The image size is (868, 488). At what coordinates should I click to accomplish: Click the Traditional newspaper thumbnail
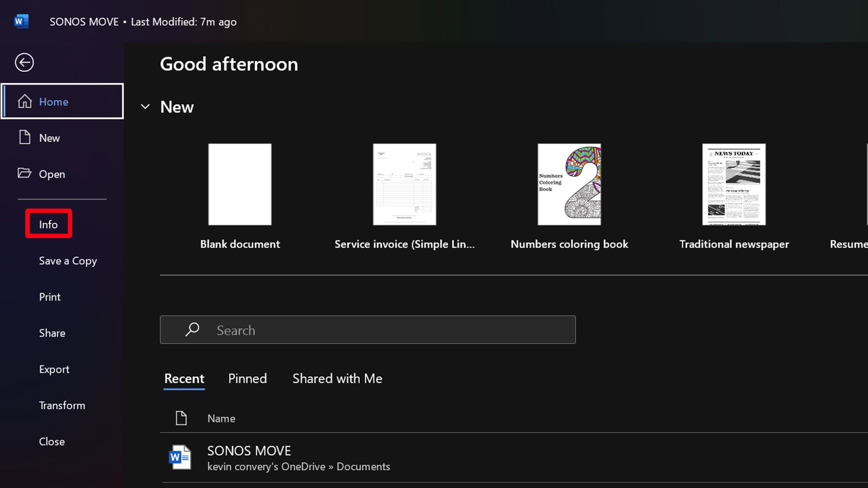pyautogui.click(x=734, y=184)
